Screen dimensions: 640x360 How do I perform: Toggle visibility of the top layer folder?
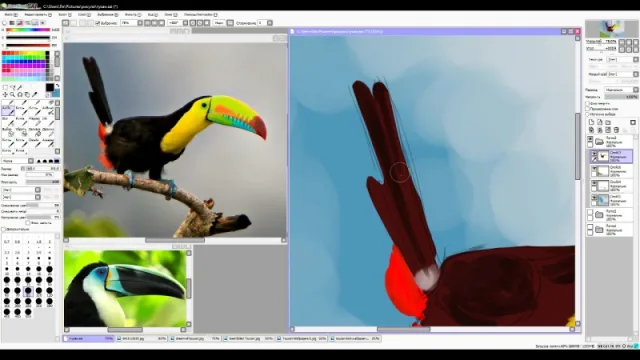[x=590, y=139]
